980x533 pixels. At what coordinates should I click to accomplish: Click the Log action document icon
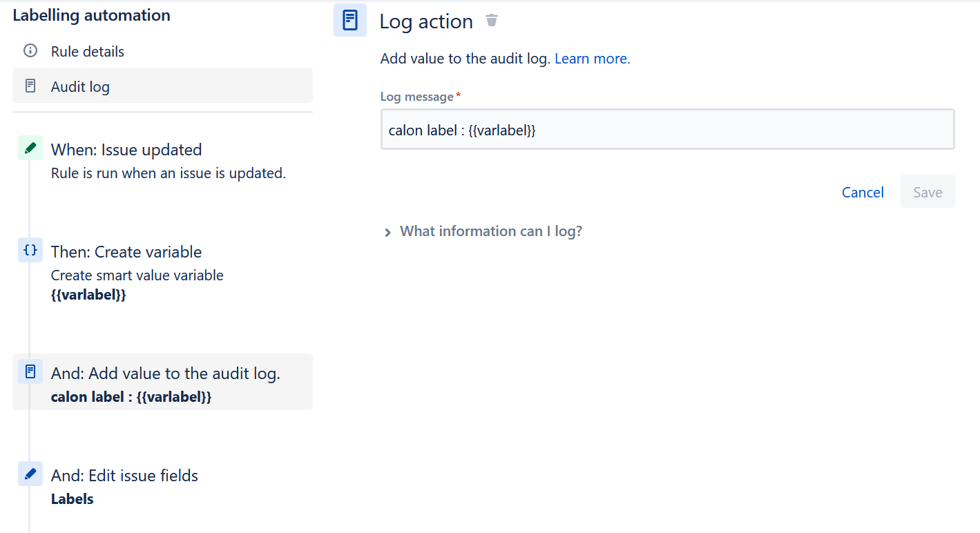click(350, 20)
